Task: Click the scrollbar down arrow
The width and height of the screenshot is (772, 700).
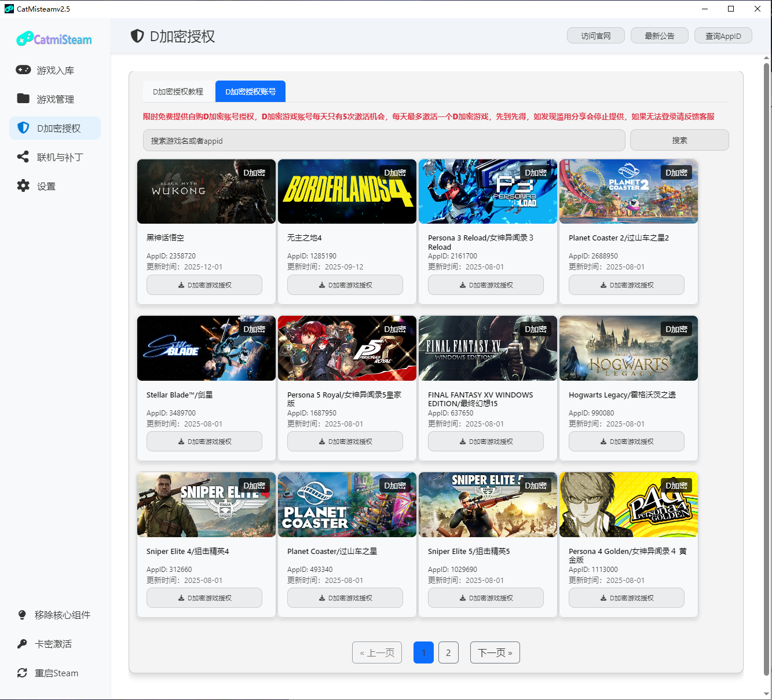Action: click(767, 694)
